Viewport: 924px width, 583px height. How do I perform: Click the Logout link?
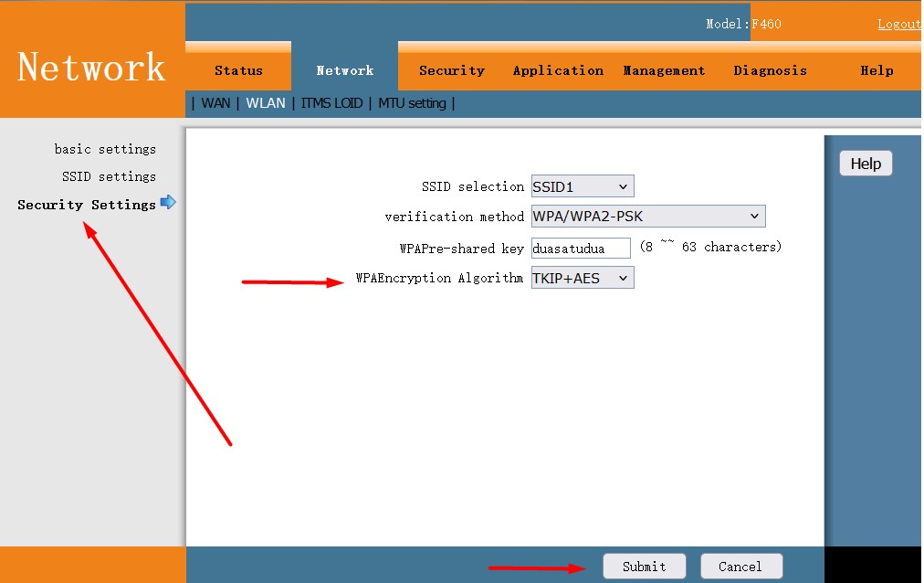[898, 24]
